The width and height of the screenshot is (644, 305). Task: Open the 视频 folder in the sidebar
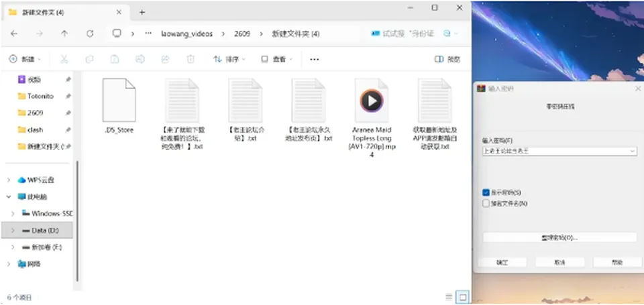click(35, 80)
